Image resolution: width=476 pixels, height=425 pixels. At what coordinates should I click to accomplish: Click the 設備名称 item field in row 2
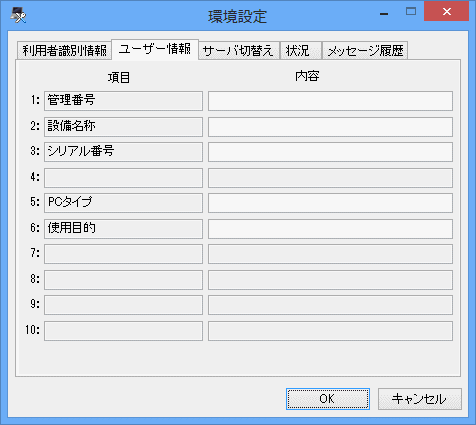coord(123,127)
